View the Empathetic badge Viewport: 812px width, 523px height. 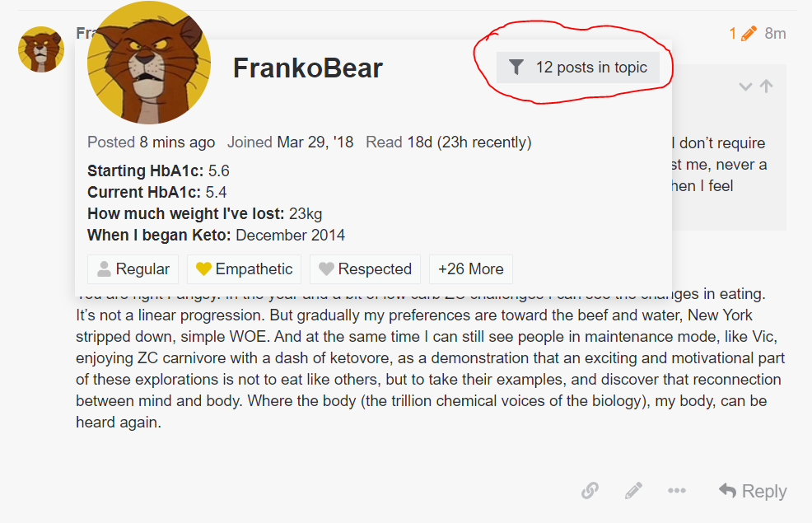pyautogui.click(x=244, y=269)
